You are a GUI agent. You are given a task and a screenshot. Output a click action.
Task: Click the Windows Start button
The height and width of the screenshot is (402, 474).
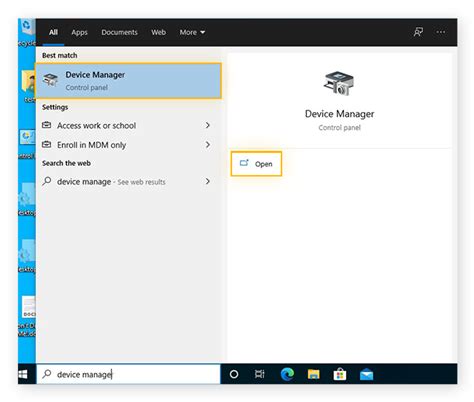point(23,374)
